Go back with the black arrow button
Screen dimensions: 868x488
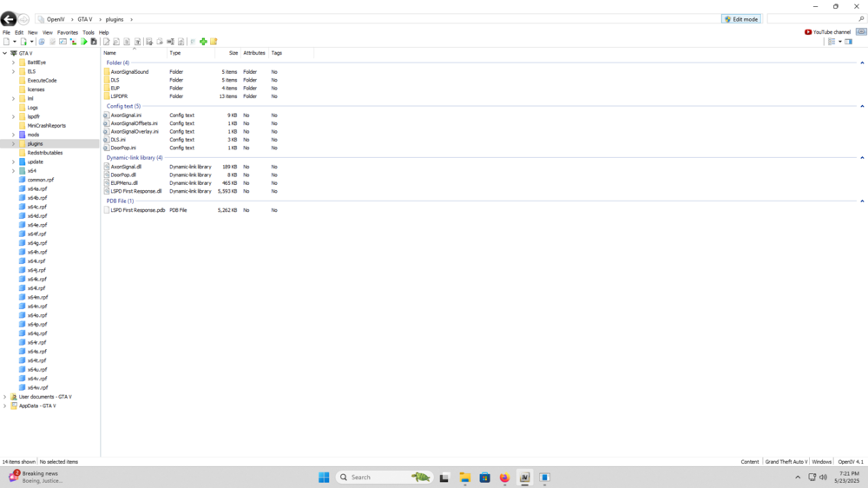tap(9, 19)
